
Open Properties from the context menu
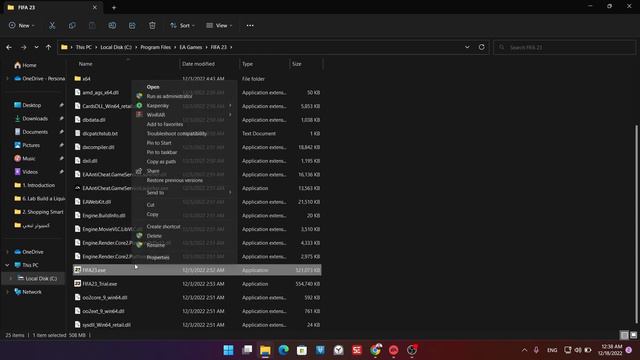(x=184, y=258)
